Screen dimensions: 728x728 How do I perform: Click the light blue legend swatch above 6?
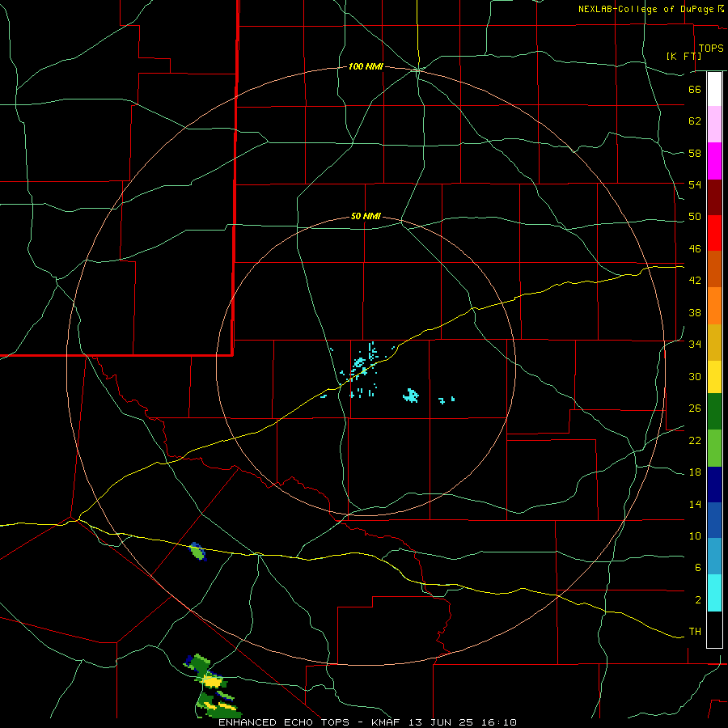tap(714, 557)
